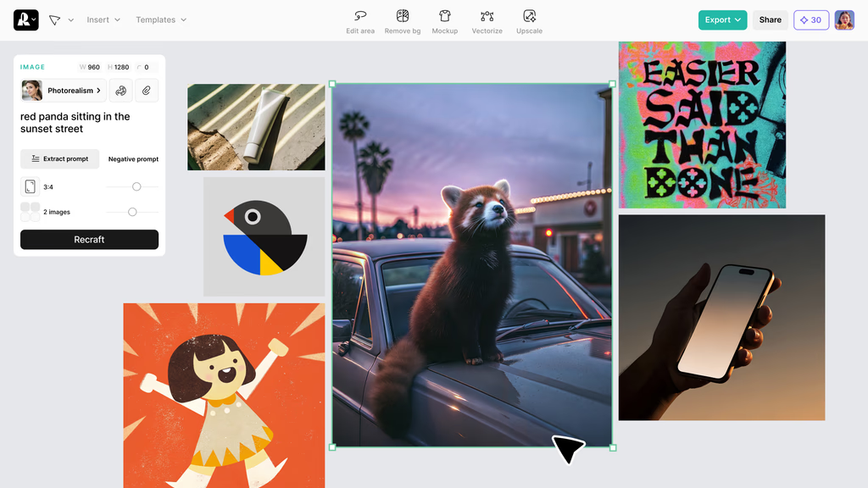Image resolution: width=868 pixels, height=488 pixels.
Task: Edit the width value 960
Action: click(90, 67)
